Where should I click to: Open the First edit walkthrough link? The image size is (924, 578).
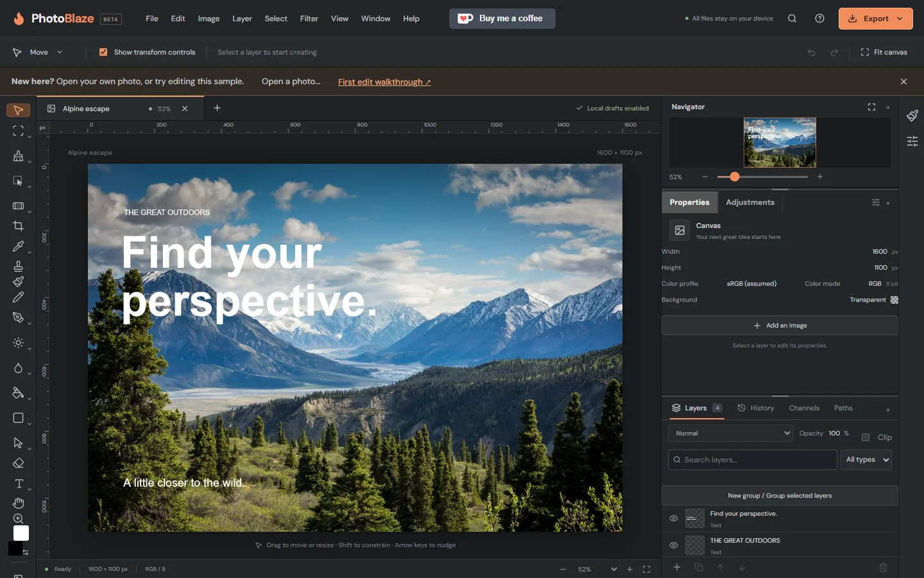(x=384, y=82)
